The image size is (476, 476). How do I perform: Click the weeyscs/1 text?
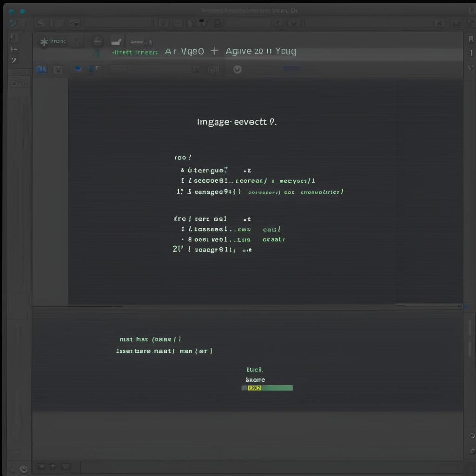tap(297, 181)
